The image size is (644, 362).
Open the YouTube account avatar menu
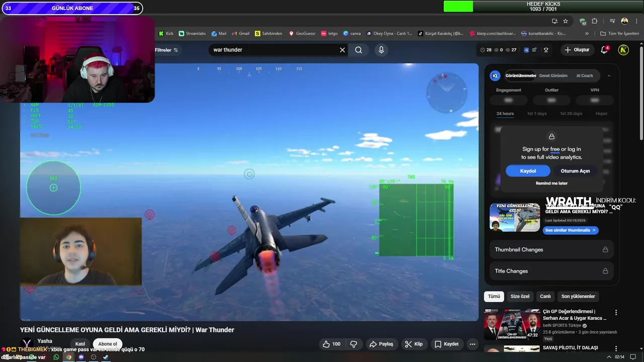623,50
